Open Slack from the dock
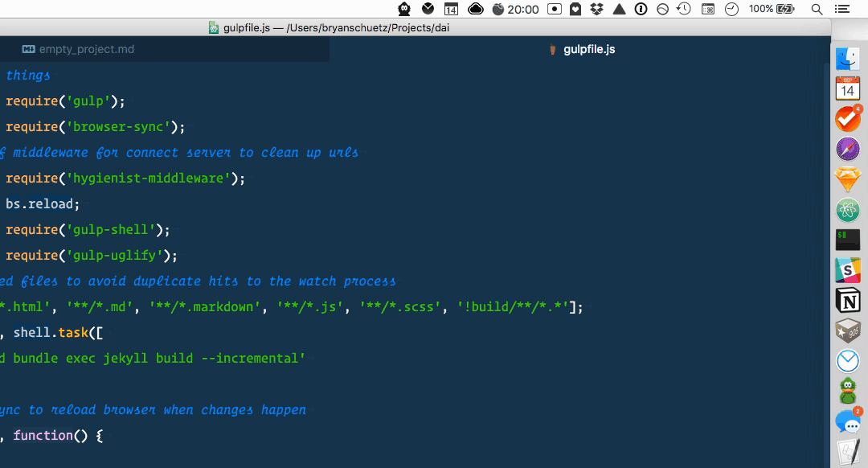 point(848,269)
